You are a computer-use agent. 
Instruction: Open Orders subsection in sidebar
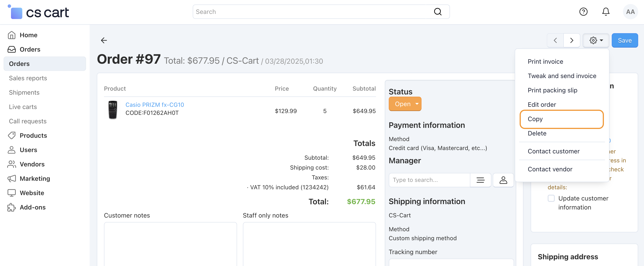(x=45, y=63)
